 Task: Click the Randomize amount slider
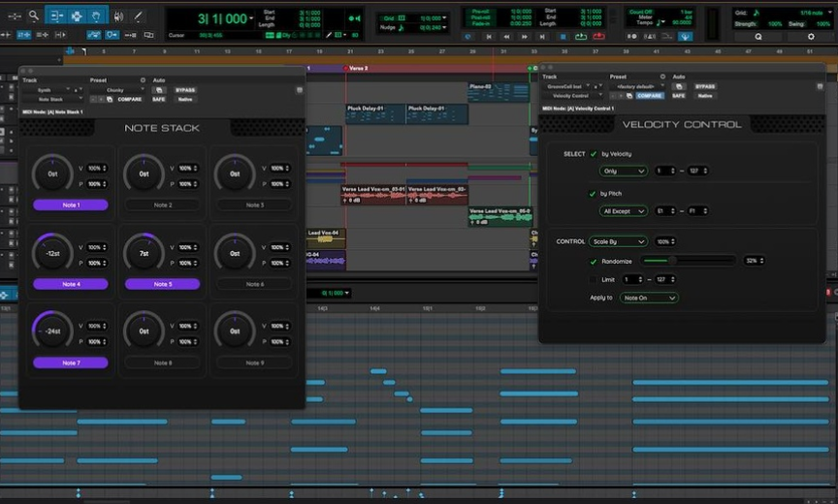689,261
